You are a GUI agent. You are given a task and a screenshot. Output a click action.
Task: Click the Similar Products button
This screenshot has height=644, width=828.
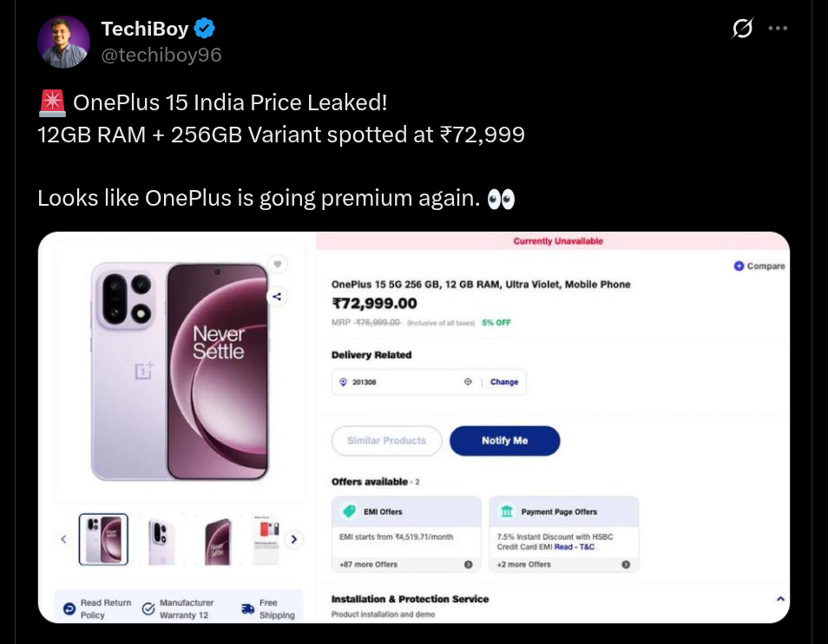[387, 441]
